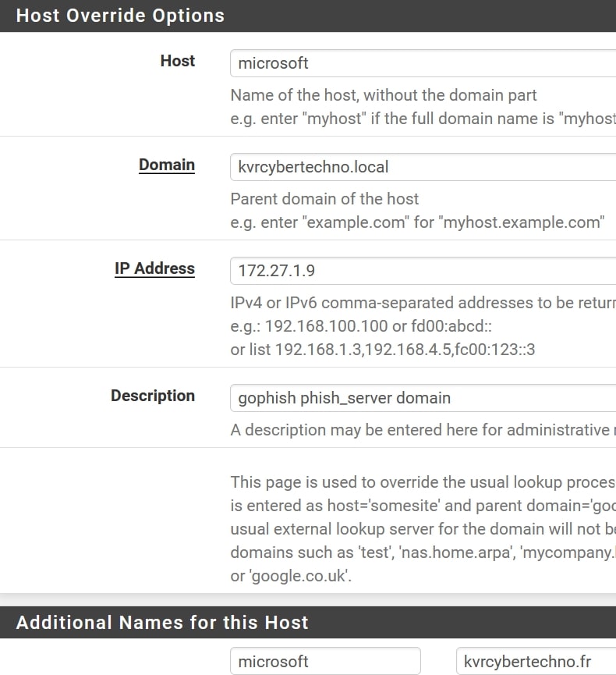The height and width of the screenshot is (675, 616).
Task: Click the 'Parent domain of the host' hint
Action: pos(324,198)
